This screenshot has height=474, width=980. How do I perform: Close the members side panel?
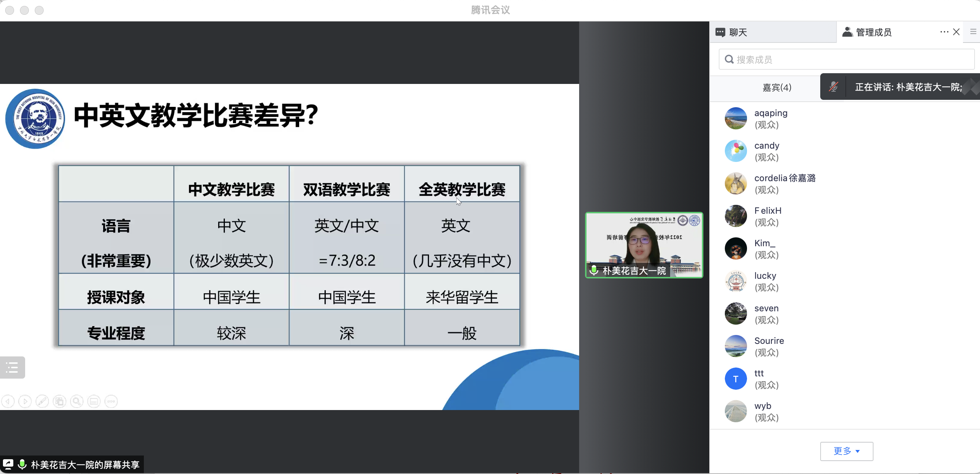pyautogui.click(x=956, y=32)
